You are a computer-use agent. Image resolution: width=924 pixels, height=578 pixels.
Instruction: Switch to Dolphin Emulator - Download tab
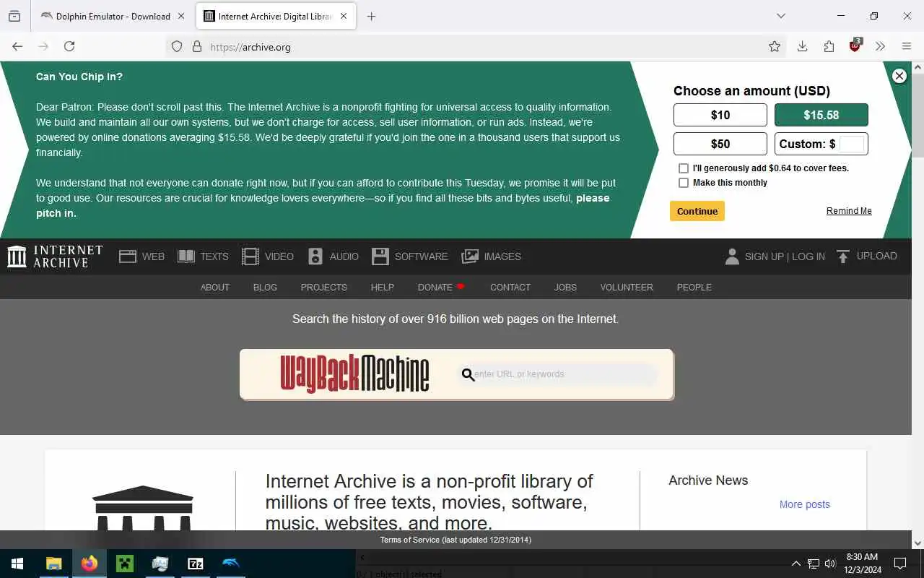[x=113, y=16]
